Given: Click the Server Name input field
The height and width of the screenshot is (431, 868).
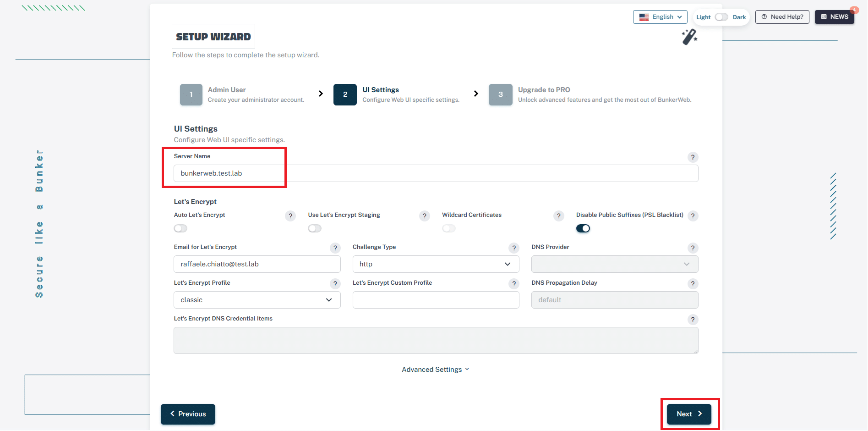Looking at the screenshot, I should [435, 173].
